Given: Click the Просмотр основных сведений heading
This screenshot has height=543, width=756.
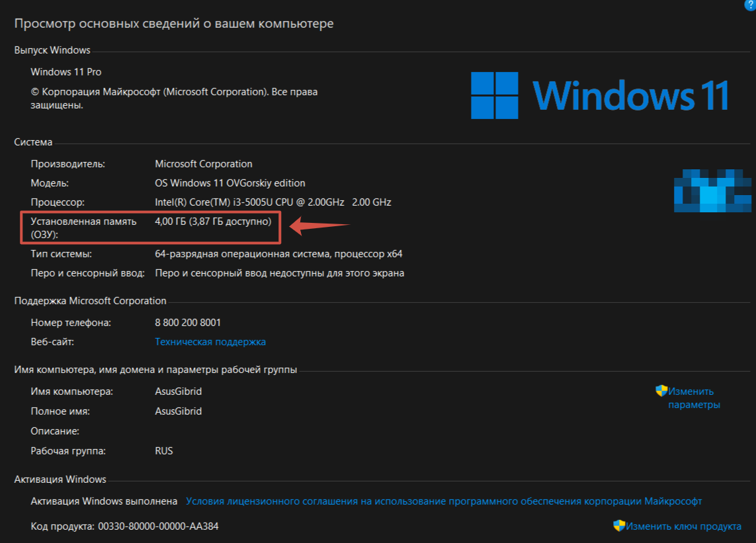Looking at the screenshot, I should 174,24.
